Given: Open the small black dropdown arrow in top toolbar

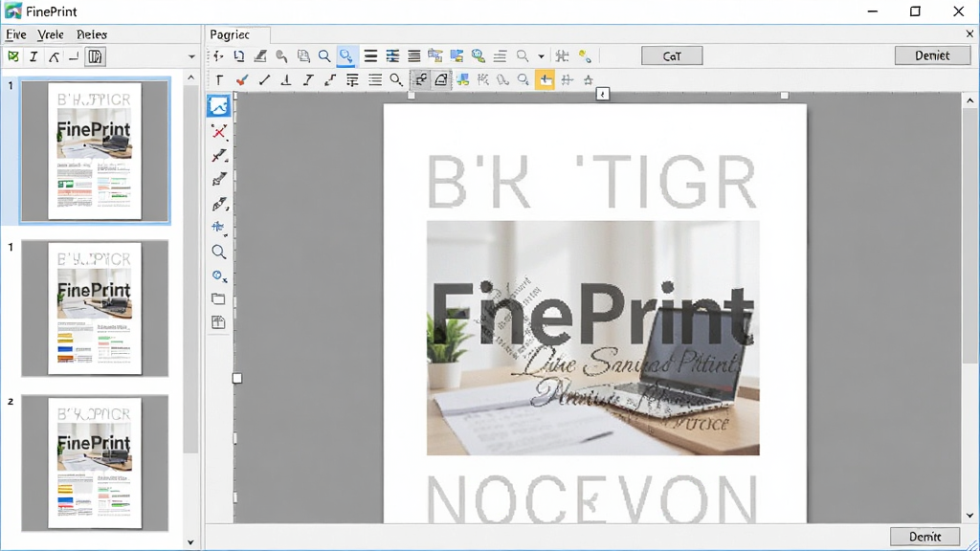Looking at the screenshot, I should (x=542, y=56).
